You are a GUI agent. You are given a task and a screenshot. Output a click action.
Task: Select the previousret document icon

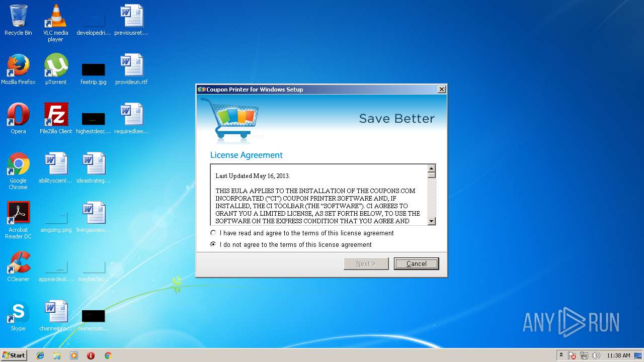pos(131,20)
